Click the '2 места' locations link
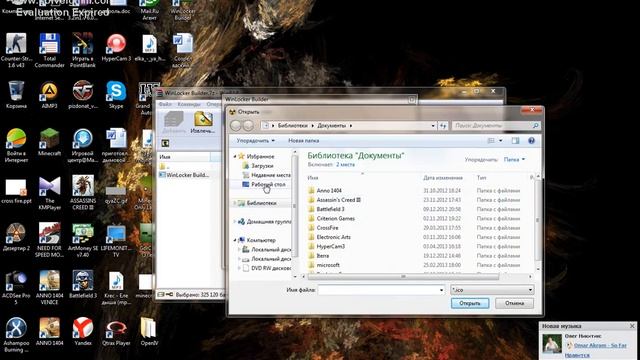 click(345, 164)
